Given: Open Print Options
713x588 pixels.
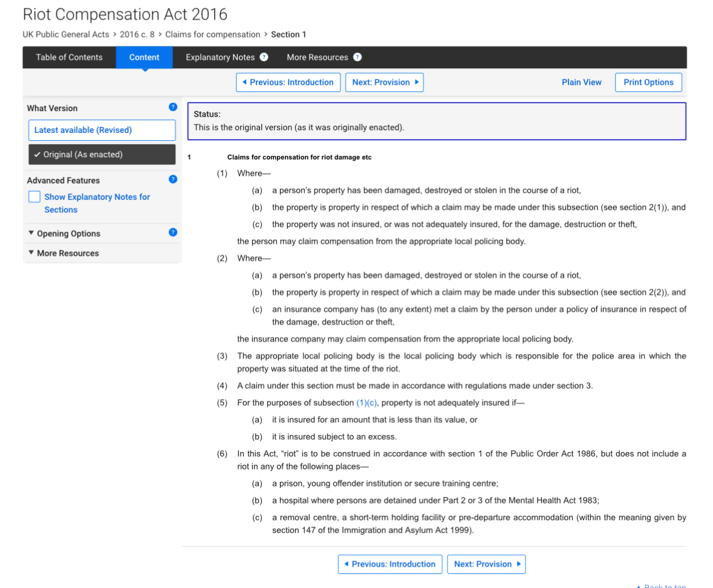Looking at the screenshot, I should coord(648,82).
